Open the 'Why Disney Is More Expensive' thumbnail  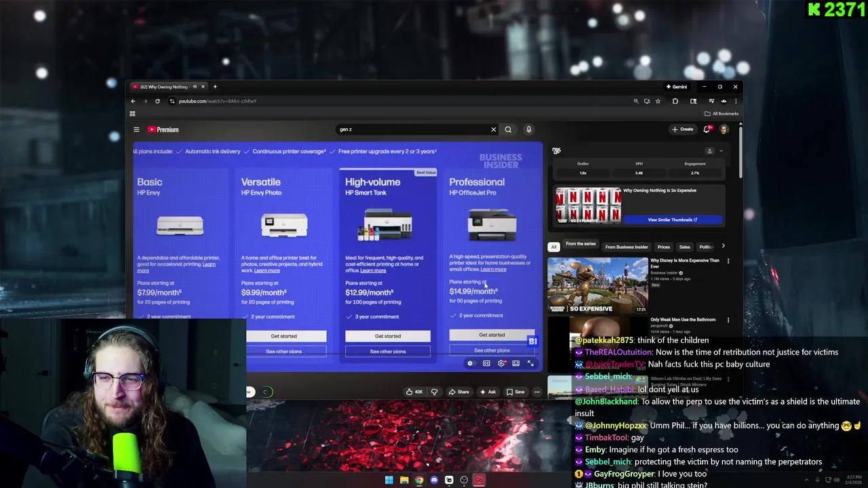(x=597, y=285)
